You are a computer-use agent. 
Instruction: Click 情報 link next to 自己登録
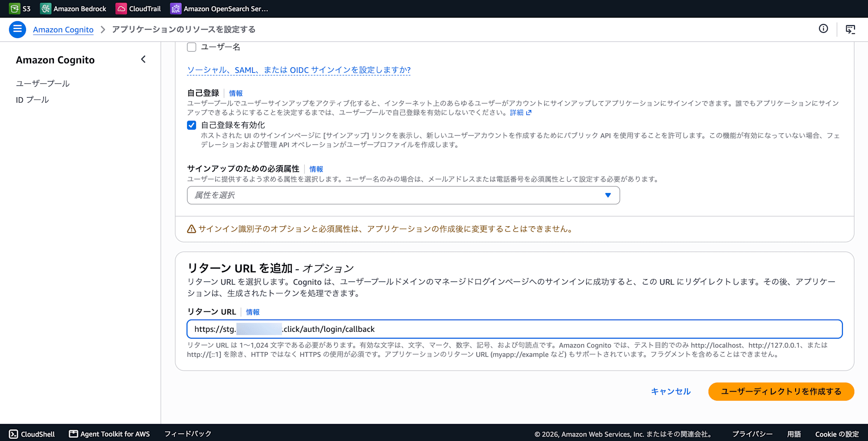(236, 93)
